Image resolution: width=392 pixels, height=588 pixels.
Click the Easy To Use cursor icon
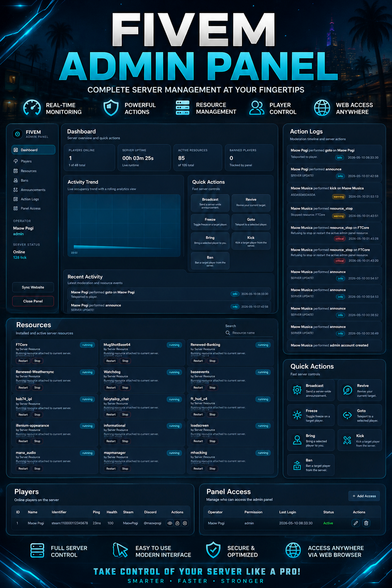[121, 550]
